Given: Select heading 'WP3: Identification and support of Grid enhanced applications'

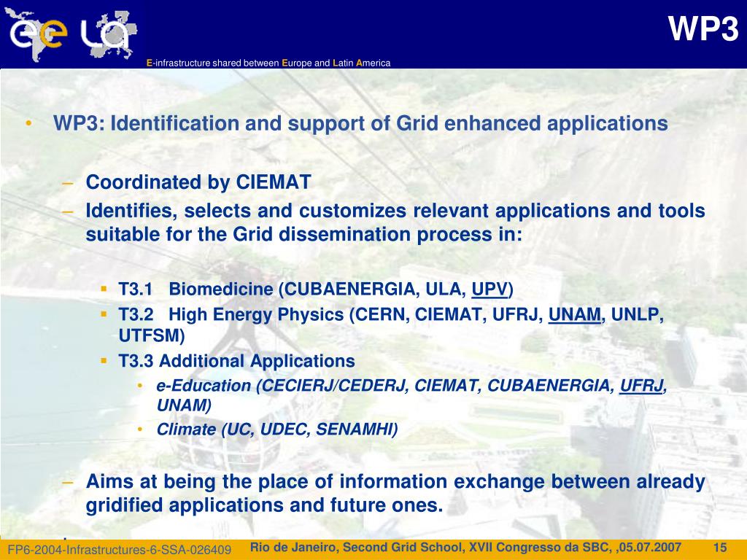Looking at the screenshot, I should 360,123.
